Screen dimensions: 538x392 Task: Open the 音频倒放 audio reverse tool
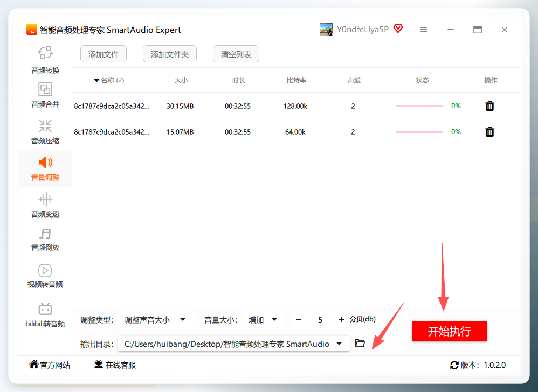[45, 240]
